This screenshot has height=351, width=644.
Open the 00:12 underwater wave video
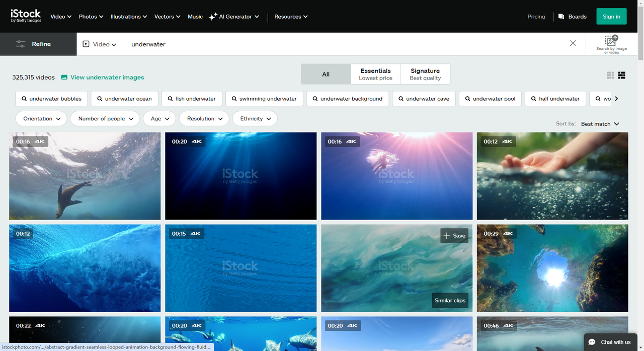coord(85,268)
